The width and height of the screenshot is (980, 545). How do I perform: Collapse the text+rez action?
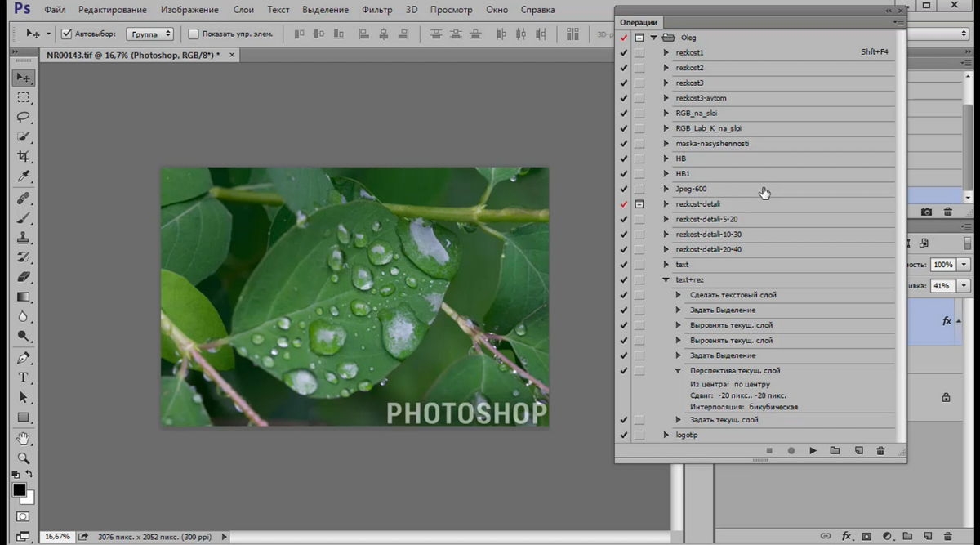[x=666, y=279]
